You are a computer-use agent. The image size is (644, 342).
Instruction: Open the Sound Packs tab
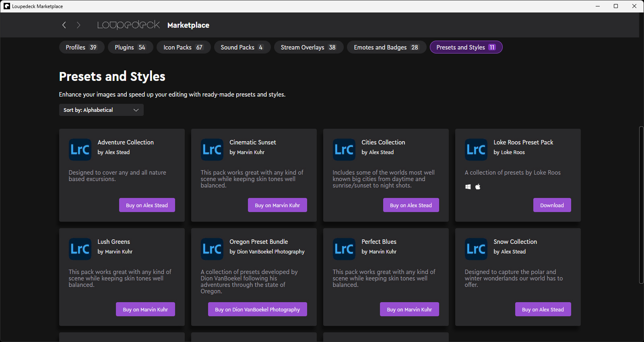coord(242,47)
